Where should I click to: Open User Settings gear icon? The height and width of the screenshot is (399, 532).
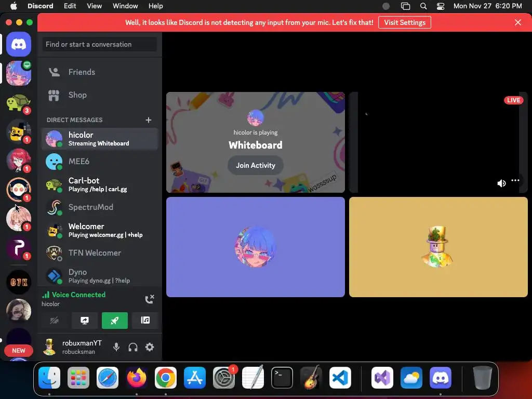click(150, 347)
